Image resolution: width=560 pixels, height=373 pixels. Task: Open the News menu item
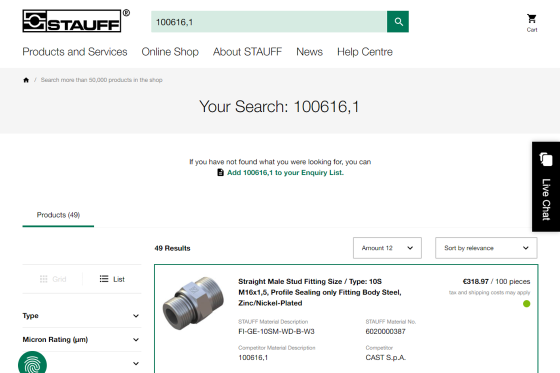click(309, 52)
